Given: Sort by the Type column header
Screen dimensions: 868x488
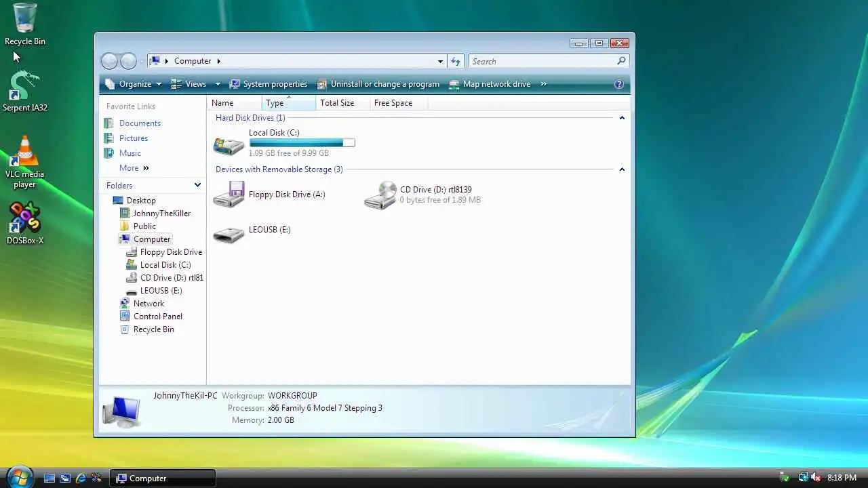Looking at the screenshot, I should [289, 103].
